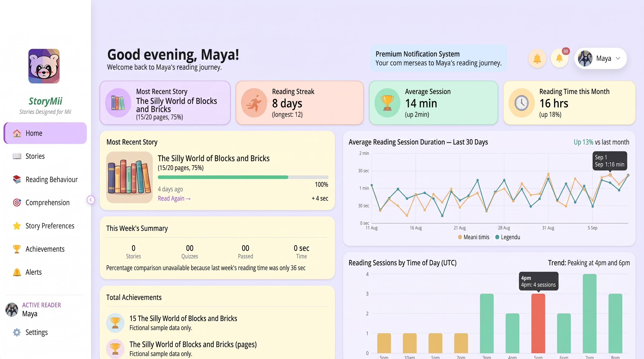Click the Alerts bell icon in sidebar
644x359 pixels.
pyautogui.click(x=17, y=272)
